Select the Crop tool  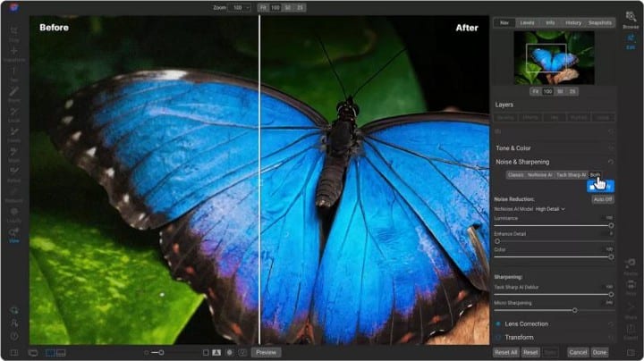click(14, 33)
